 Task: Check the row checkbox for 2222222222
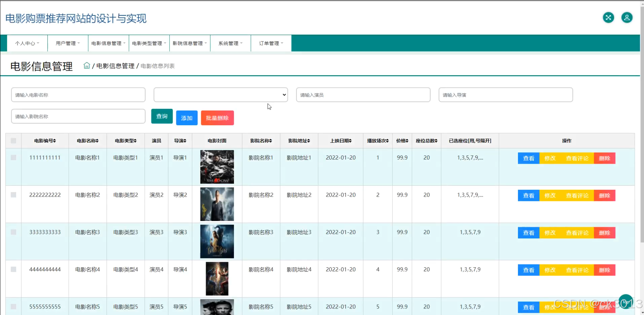13,195
